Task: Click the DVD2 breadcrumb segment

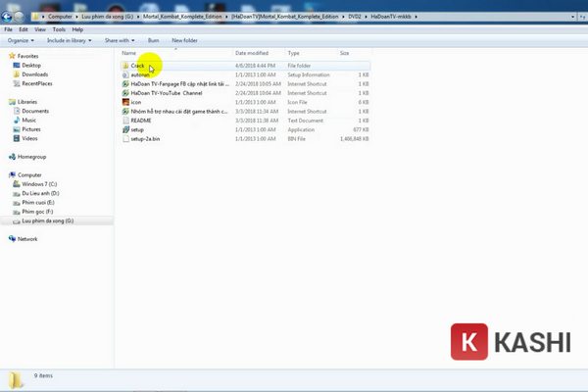Action: (x=355, y=17)
